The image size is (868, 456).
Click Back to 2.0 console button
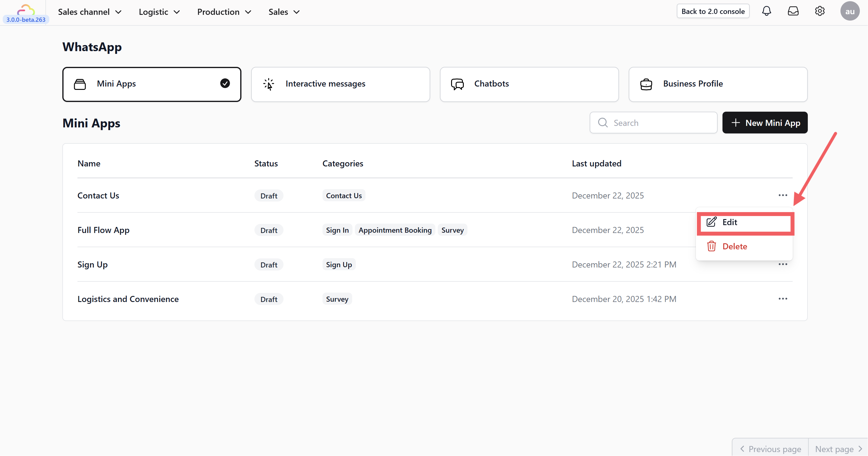pyautogui.click(x=713, y=11)
